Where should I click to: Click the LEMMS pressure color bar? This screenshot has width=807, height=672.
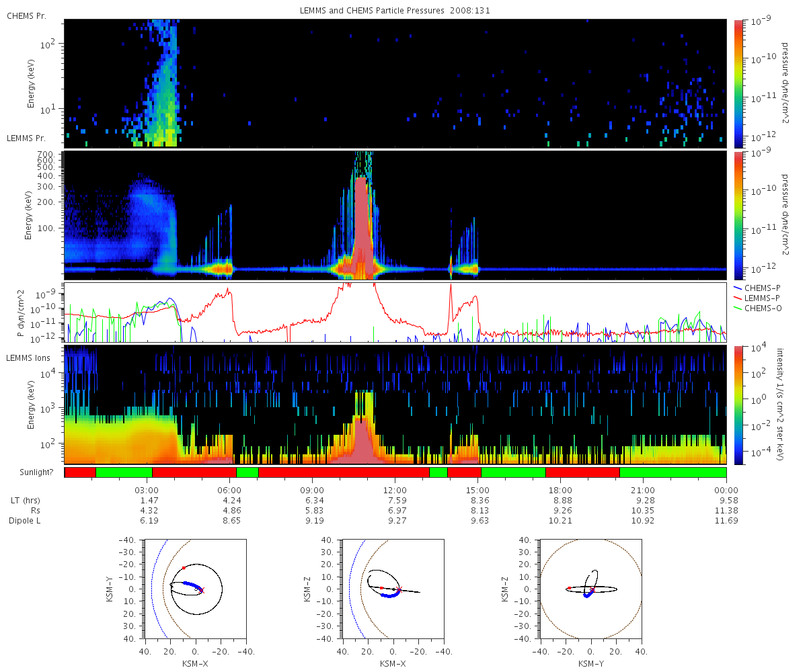(739, 215)
